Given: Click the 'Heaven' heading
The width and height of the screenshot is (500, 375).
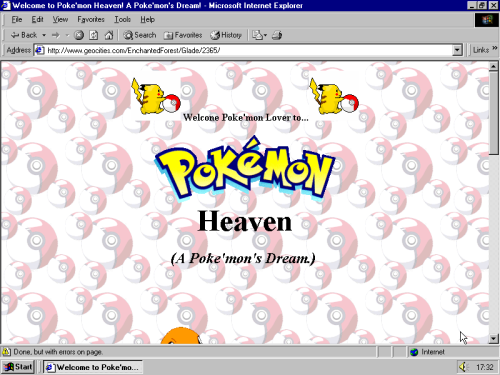Looking at the screenshot, I should coord(245,222).
